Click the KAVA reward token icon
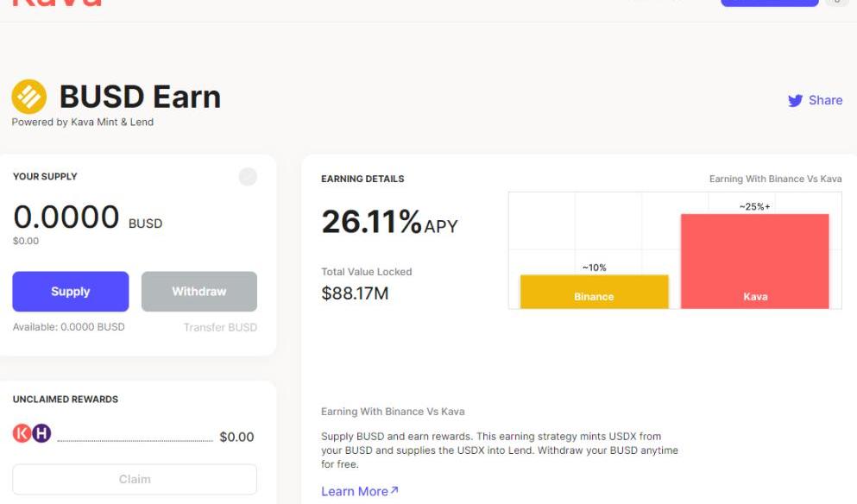 (x=22, y=434)
